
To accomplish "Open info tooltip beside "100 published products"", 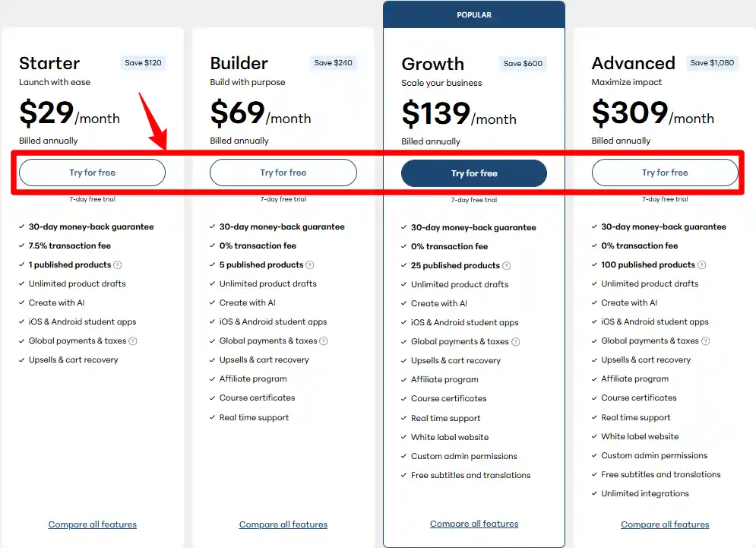I will pyautogui.click(x=702, y=265).
